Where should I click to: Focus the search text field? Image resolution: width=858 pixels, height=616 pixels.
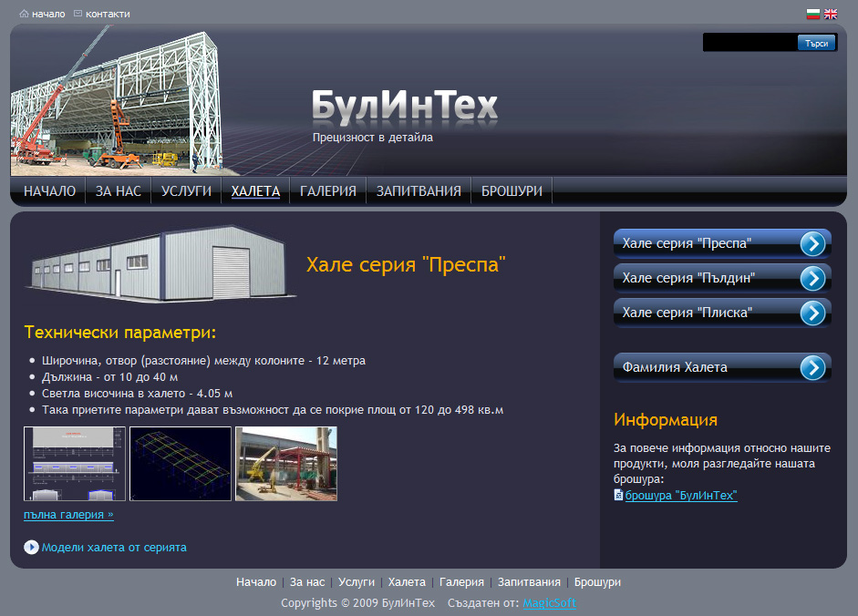(x=750, y=43)
